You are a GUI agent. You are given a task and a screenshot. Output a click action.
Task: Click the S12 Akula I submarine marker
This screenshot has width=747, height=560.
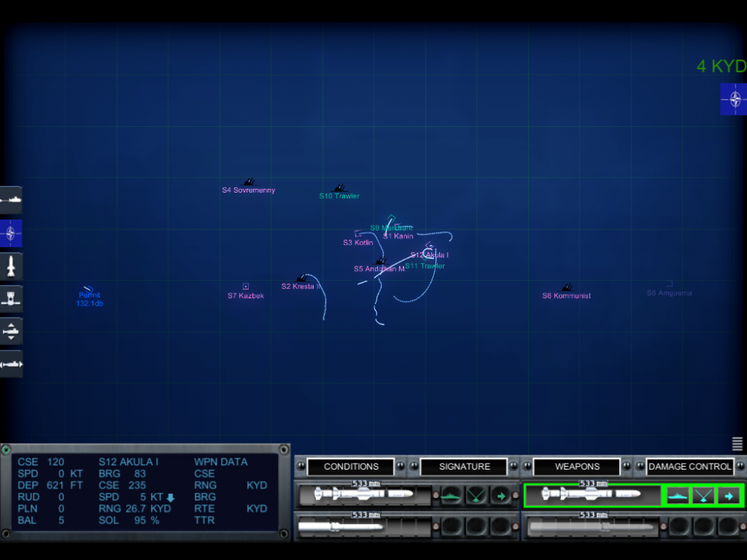pyautogui.click(x=428, y=246)
